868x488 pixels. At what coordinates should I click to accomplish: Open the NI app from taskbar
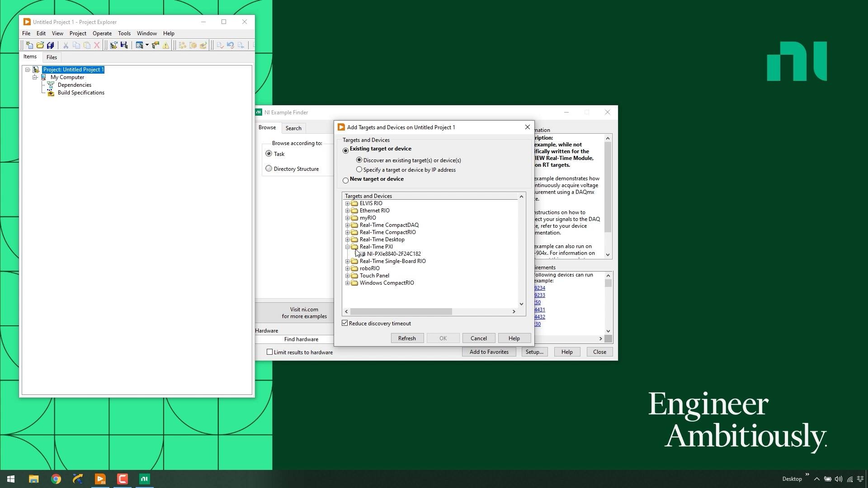(144, 479)
